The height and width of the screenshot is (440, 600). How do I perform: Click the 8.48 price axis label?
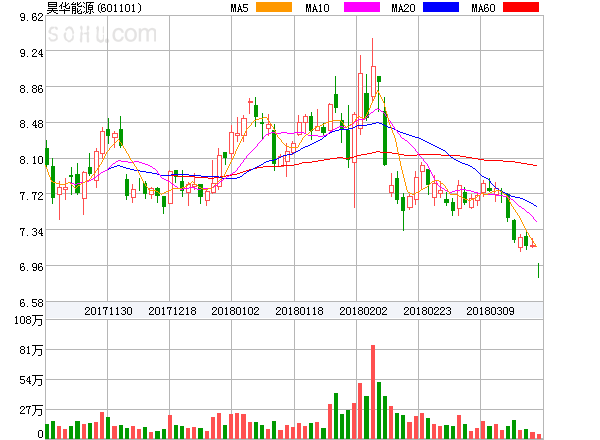click(31, 124)
